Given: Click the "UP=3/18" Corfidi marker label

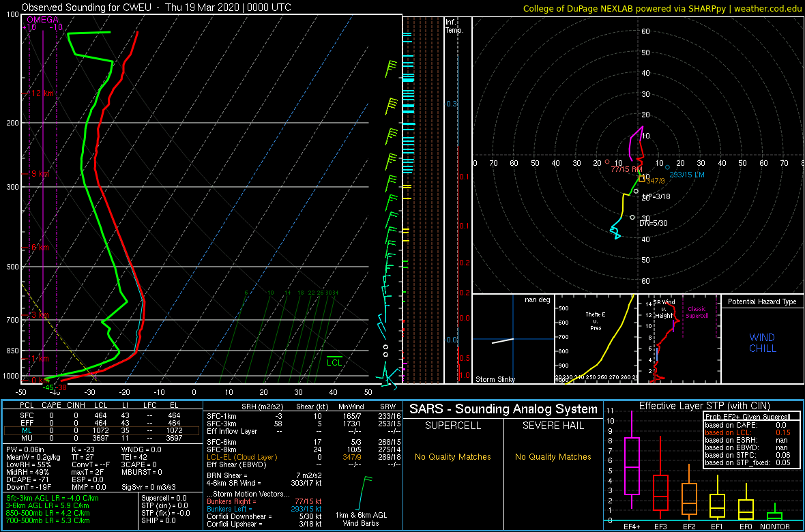Looking at the screenshot, I should pyautogui.click(x=657, y=196).
